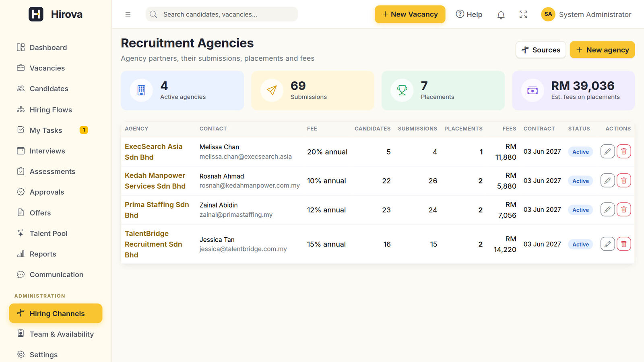Click the Hirova logo icon
644x362 pixels.
pos(36,14)
